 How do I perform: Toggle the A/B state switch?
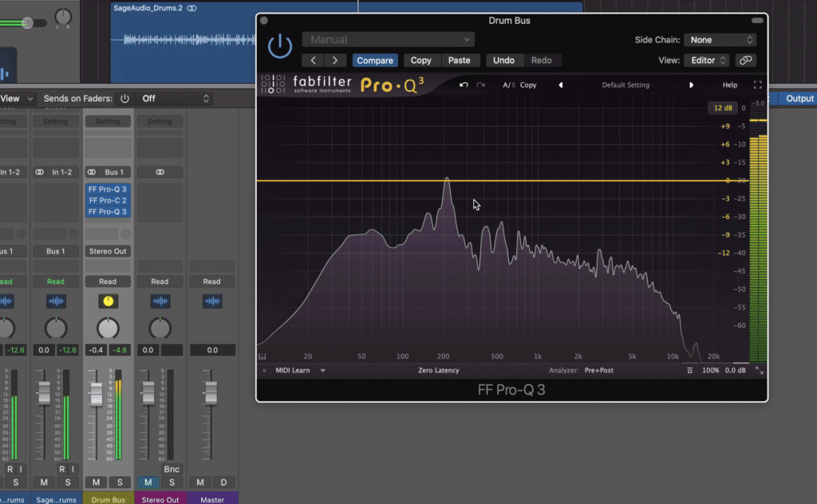click(508, 85)
